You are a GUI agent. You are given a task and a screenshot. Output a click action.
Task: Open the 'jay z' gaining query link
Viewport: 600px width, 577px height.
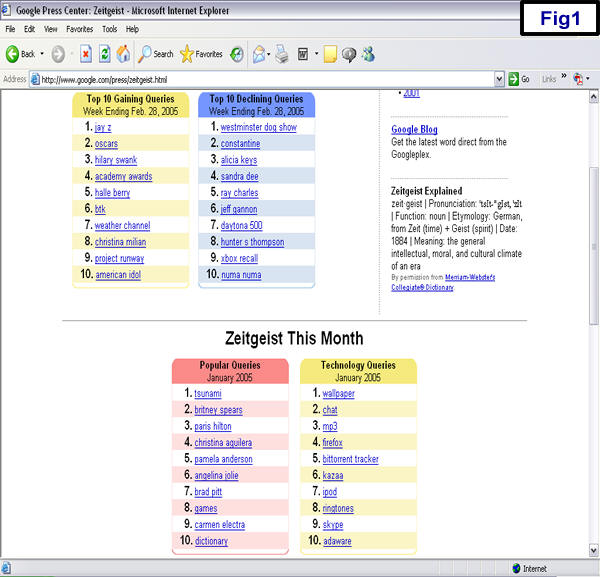click(103, 127)
